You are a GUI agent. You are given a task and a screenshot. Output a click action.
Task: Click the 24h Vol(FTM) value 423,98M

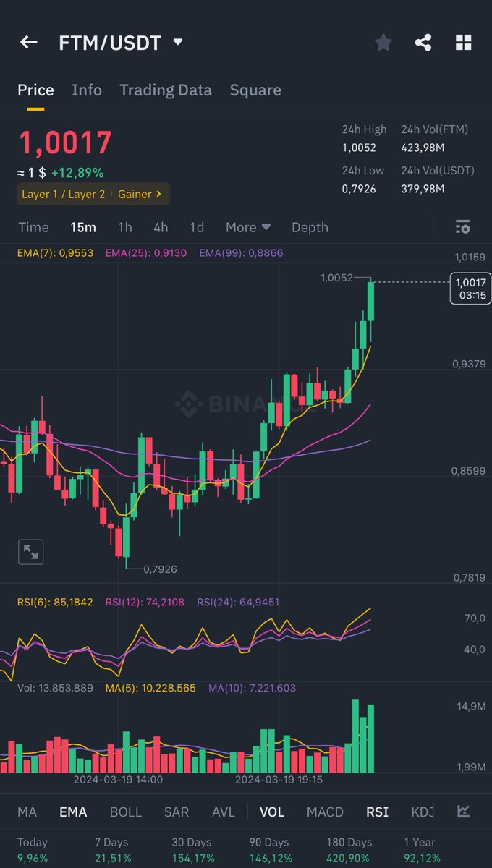(x=423, y=148)
